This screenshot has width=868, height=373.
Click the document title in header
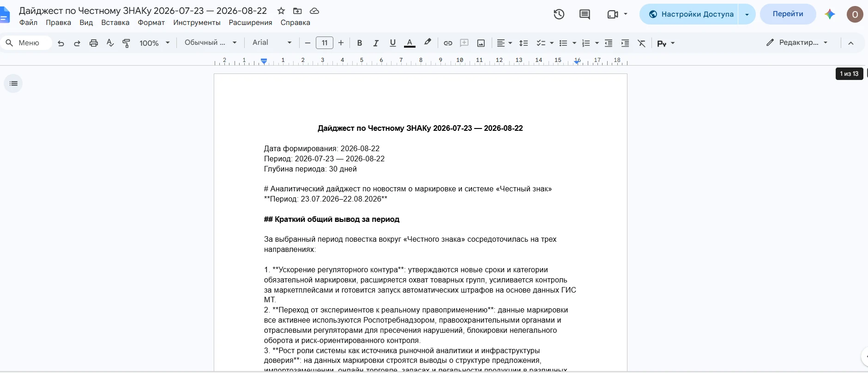(143, 11)
